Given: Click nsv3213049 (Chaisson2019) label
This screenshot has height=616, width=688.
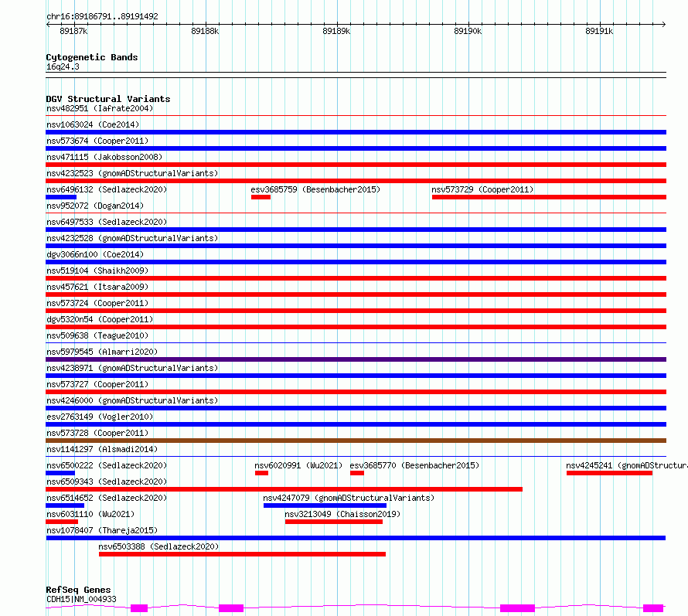Looking at the screenshot, I should (x=342, y=514).
